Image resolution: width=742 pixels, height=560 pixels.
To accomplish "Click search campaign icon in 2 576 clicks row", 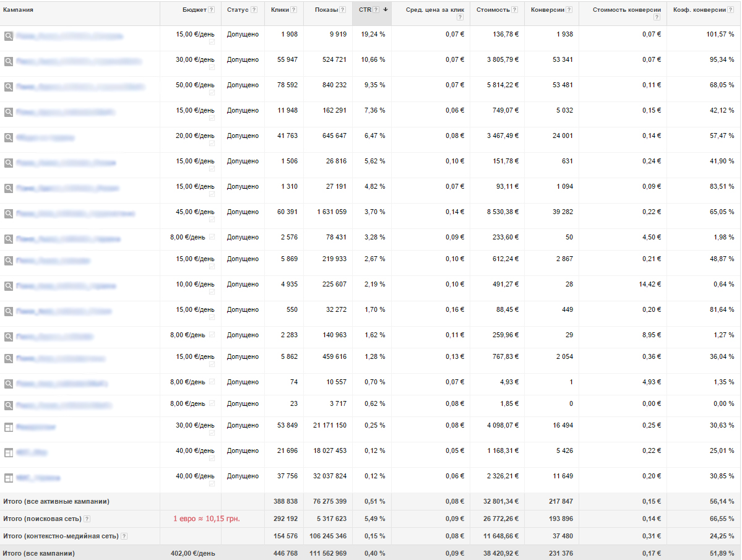I will [9, 239].
